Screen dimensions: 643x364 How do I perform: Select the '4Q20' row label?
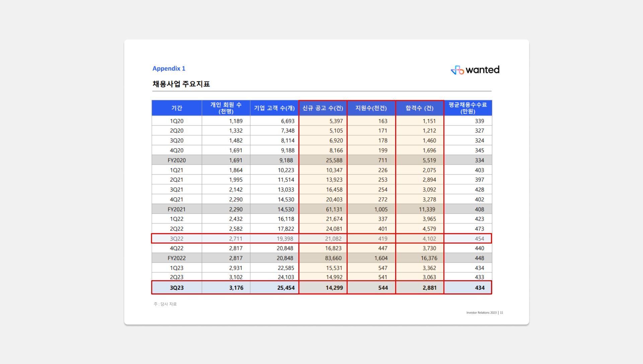pos(177,151)
